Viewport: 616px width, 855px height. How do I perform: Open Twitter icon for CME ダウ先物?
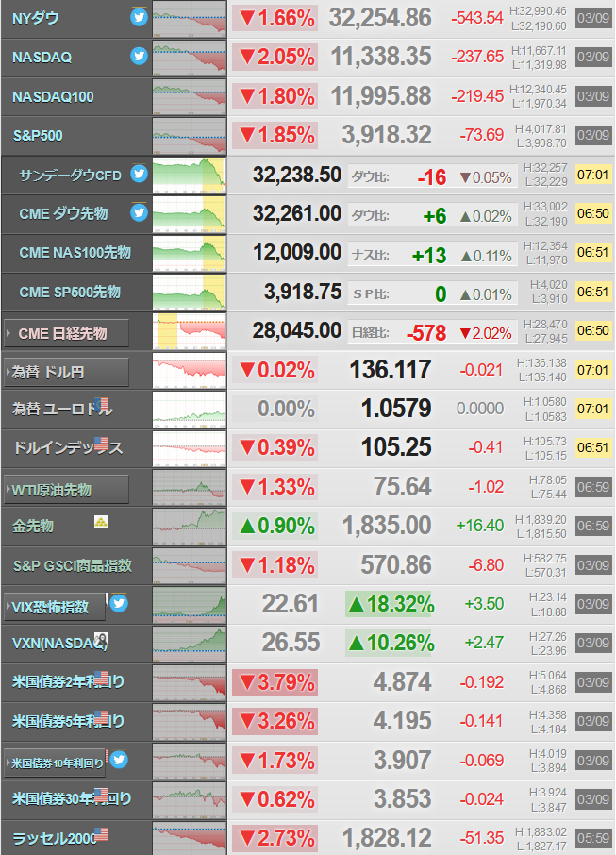(x=139, y=212)
